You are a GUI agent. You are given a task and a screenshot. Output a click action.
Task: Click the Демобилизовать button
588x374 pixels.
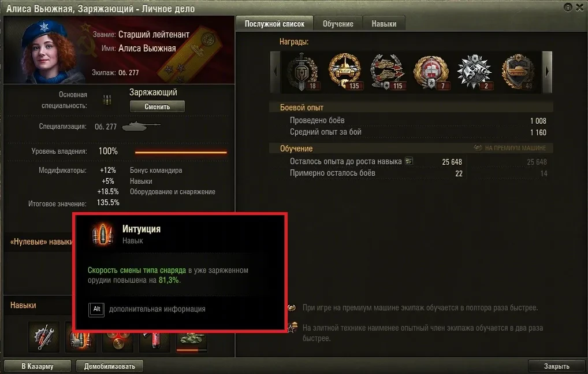(x=110, y=366)
